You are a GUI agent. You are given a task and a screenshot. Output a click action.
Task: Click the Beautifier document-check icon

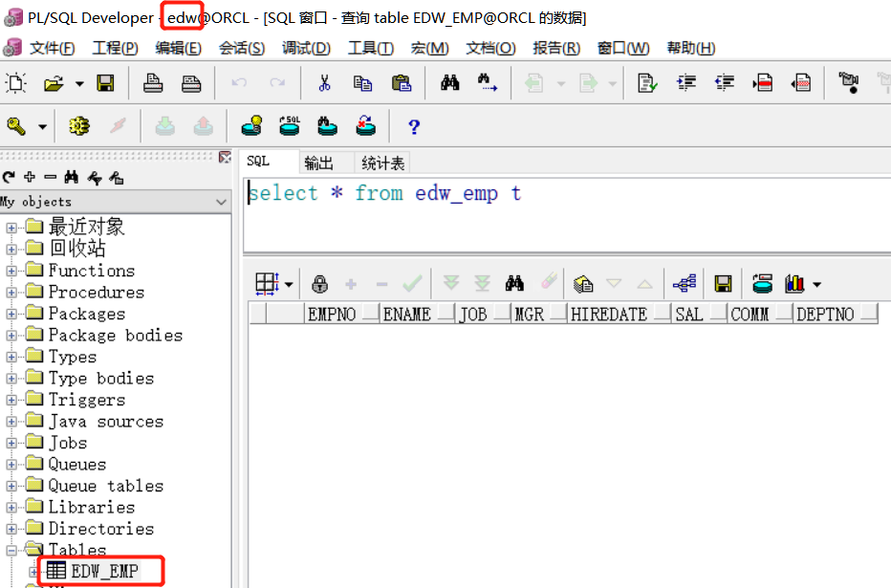pos(647,83)
